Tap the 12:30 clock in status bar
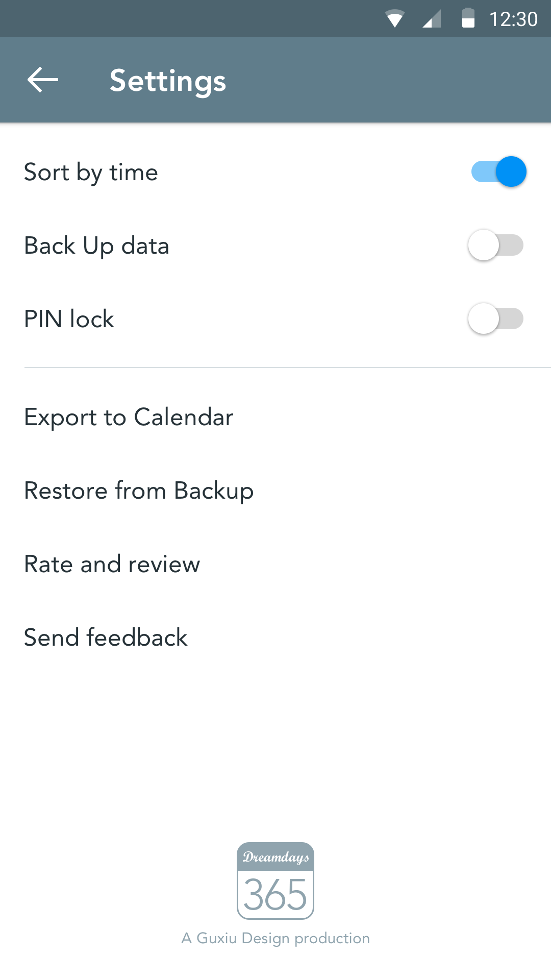 click(513, 19)
